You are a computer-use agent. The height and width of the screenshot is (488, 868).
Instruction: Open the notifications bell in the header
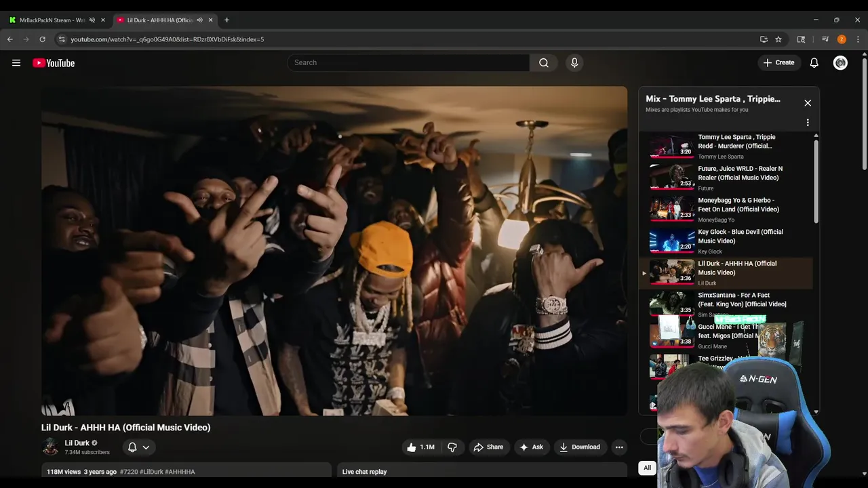coord(814,62)
